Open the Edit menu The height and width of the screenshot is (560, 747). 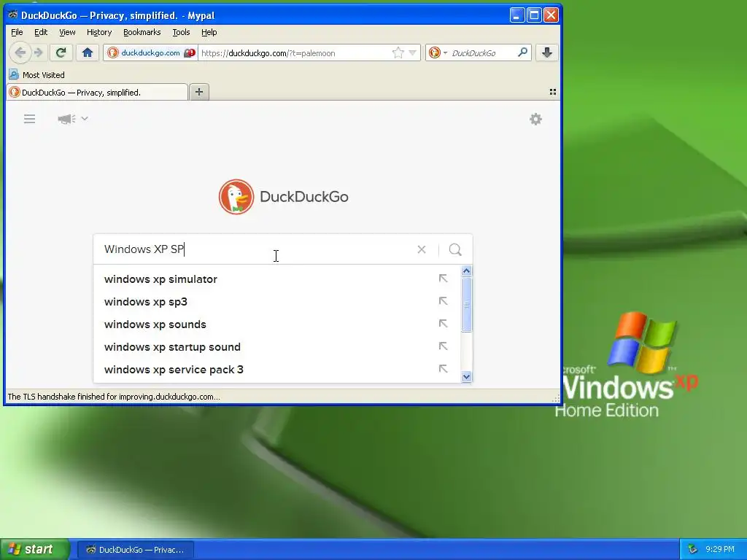41,32
